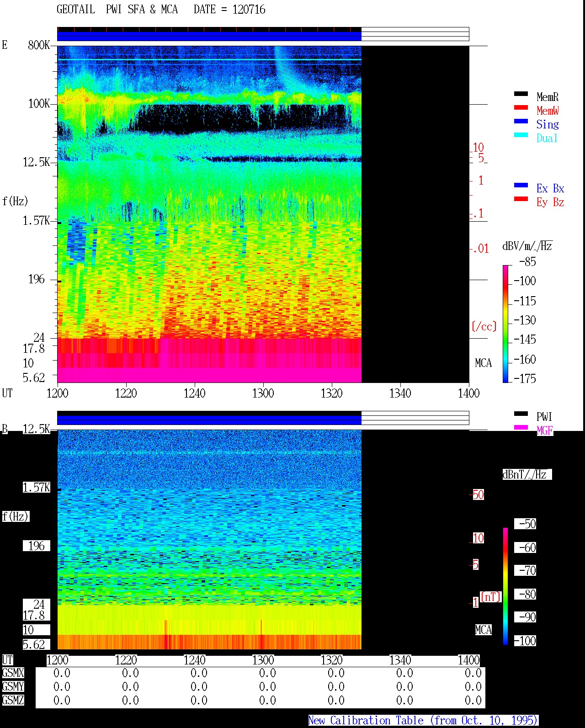The width and height of the screenshot is (585, 728).
Task: Click the f(Hz) label of the E panel
Action: [x=15, y=201]
